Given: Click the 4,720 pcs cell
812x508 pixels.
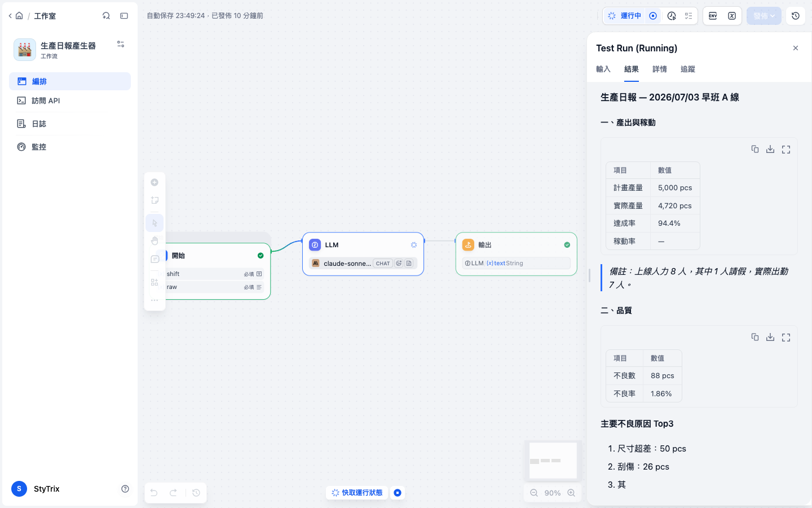Looking at the screenshot, I should (x=675, y=205).
